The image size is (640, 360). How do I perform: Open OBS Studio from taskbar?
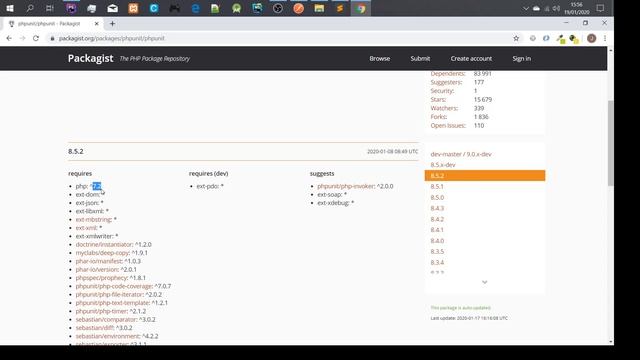tap(278, 8)
